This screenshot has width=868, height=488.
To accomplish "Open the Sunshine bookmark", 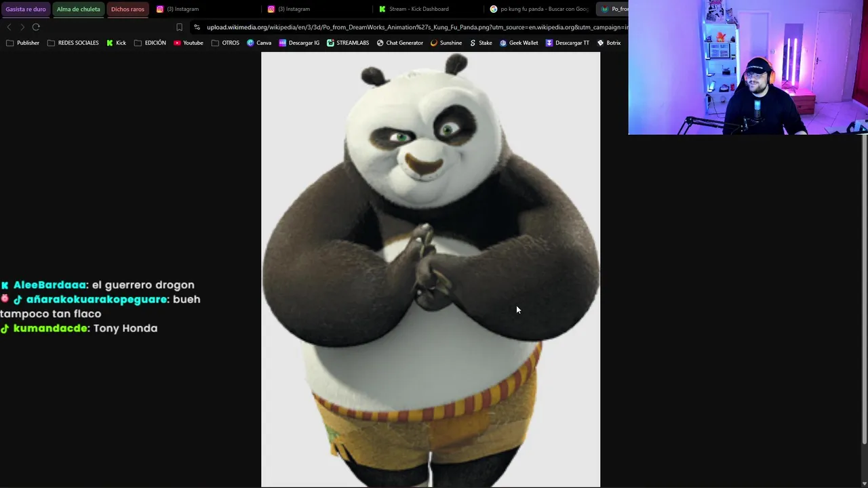I will pos(446,43).
